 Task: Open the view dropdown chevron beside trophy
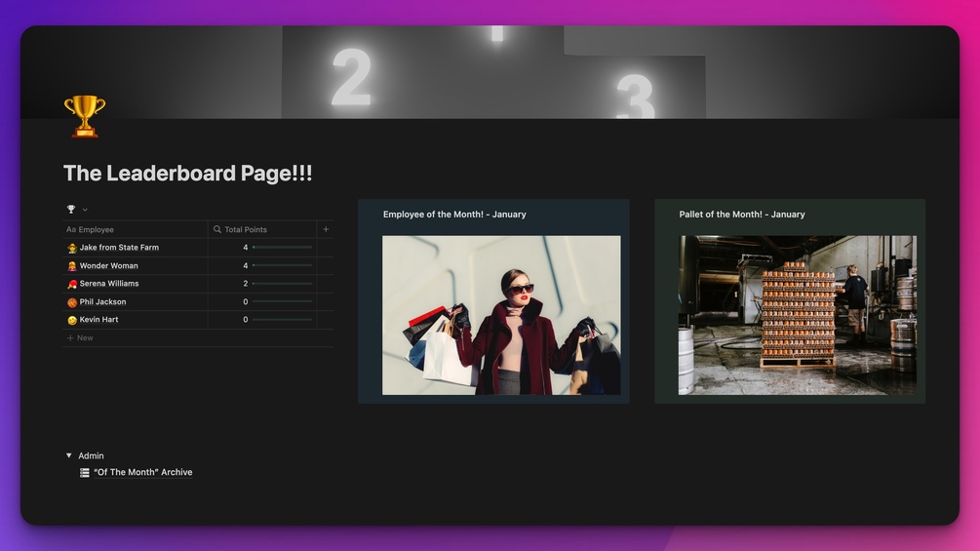point(85,210)
